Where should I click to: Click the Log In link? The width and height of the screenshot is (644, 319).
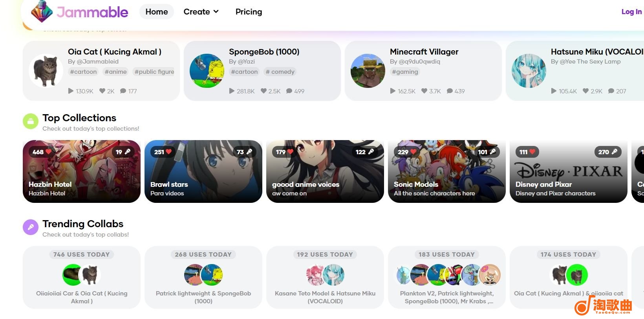(631, 12)
